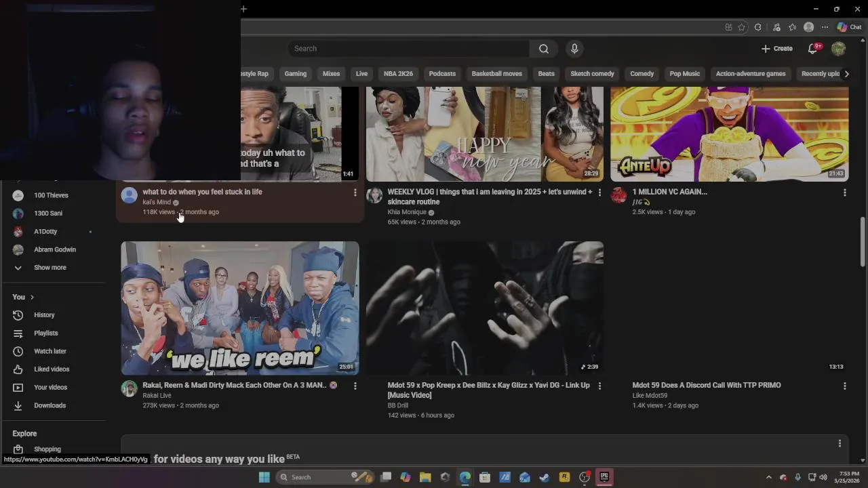868x488 pixels.
Task: Open options for '1 MILLION VC AGAIN' video
Action: pyautogui.click(x=844, y=192)
